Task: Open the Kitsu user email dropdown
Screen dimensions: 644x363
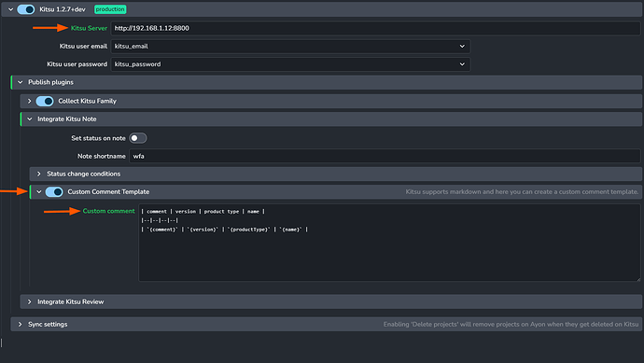Action: pyautogui.click(x=290, y=46)
